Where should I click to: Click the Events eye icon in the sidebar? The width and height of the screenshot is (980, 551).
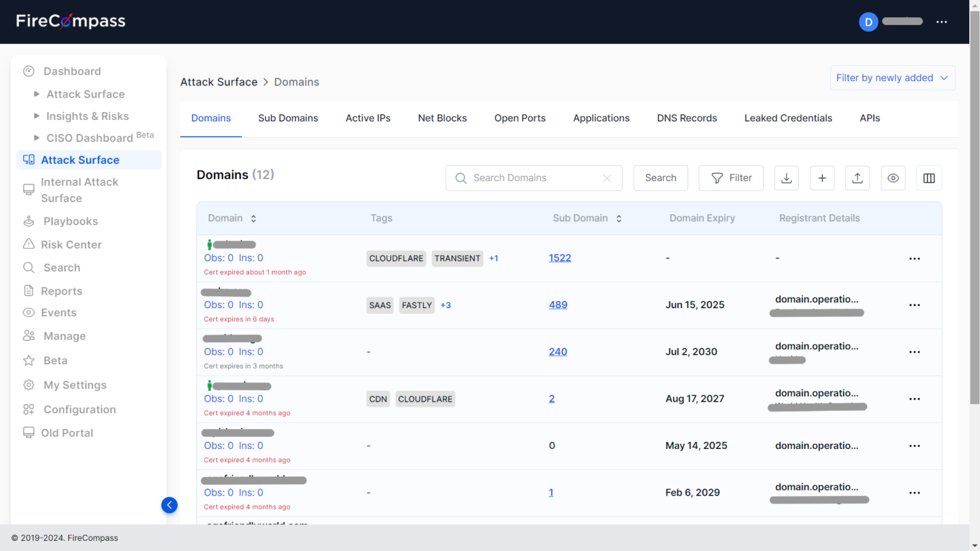29,312
